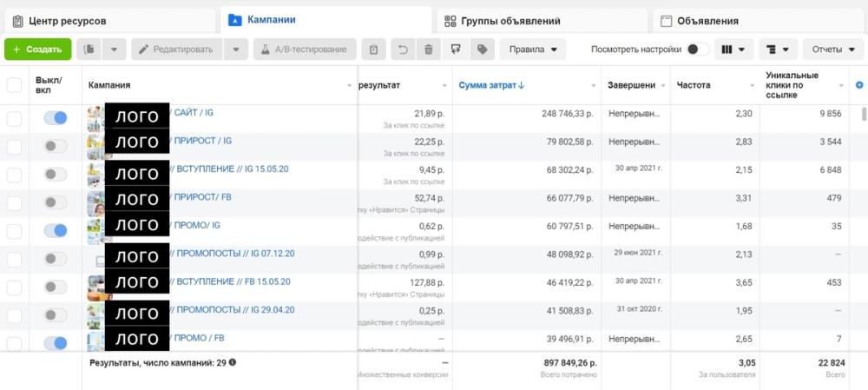Open dropdown arrow next to Редактировать

coord(236,50)
